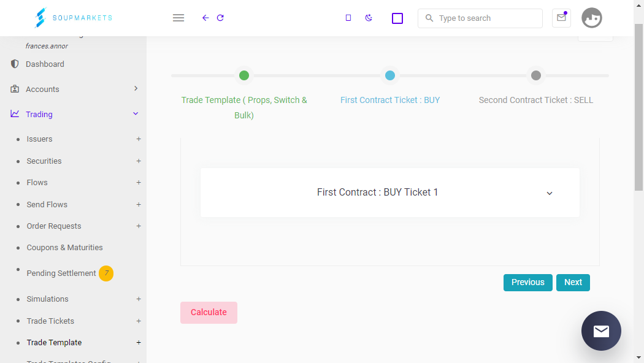Screen dimensions: 644x363
Task: Click the search magnifier icon
Action: (x=429, y=18)
